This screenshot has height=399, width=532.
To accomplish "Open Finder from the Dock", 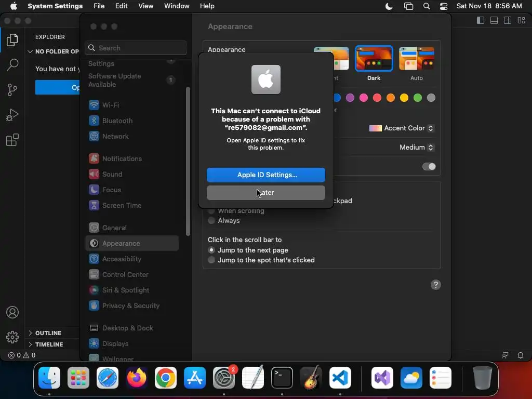I will click(49, 378).
